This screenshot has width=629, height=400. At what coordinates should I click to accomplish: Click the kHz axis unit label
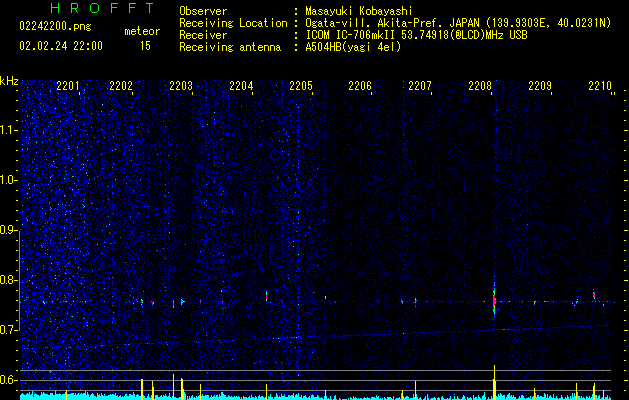coord(9,81)
